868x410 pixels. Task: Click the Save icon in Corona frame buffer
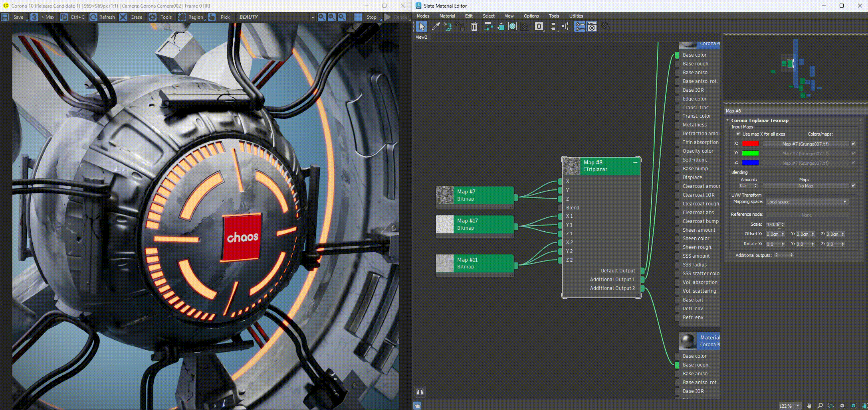click(5, 17)
